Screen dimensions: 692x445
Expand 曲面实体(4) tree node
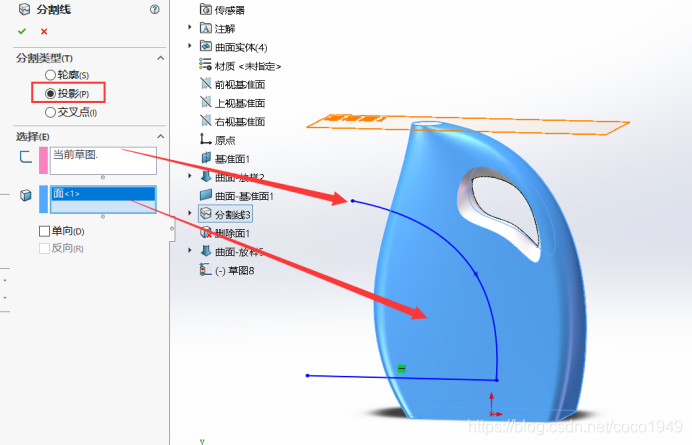pyautogui.click(x=190, y=45)
